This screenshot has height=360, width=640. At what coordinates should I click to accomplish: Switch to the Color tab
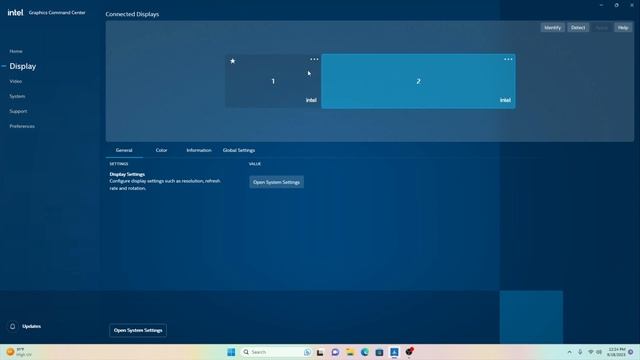click(161, 150)
